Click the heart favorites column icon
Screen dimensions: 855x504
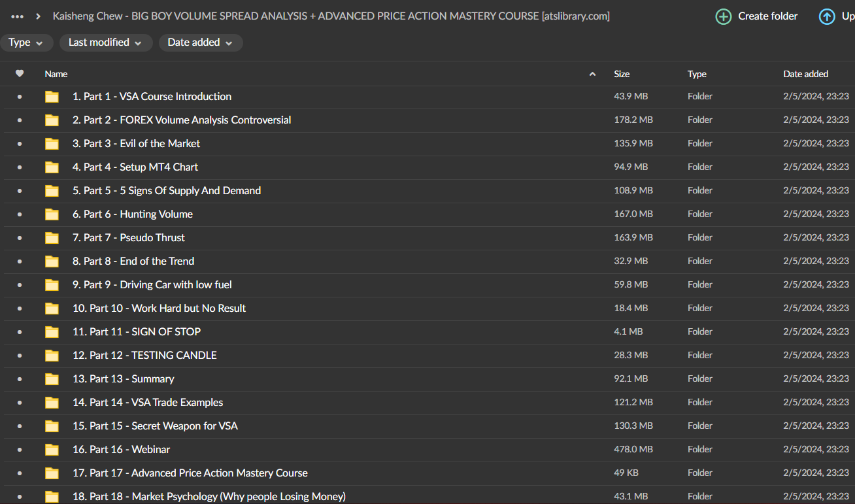(20, 74)
